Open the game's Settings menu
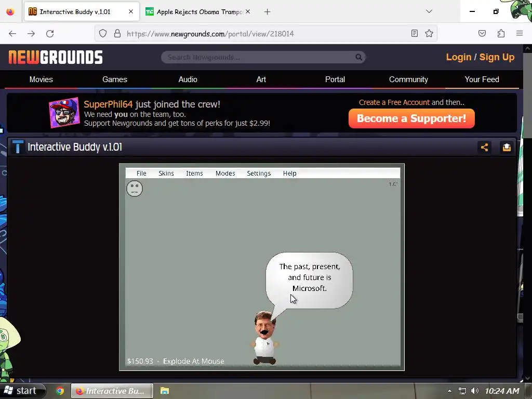This screenshot has width=532, height=399. point(259,174)
